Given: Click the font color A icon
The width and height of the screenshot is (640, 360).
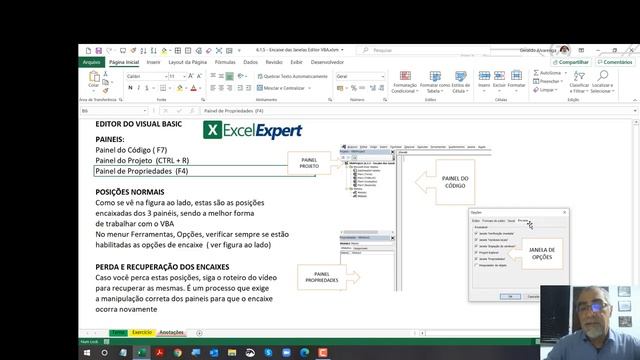Looking at the screenshot, I should coord(194,88).
